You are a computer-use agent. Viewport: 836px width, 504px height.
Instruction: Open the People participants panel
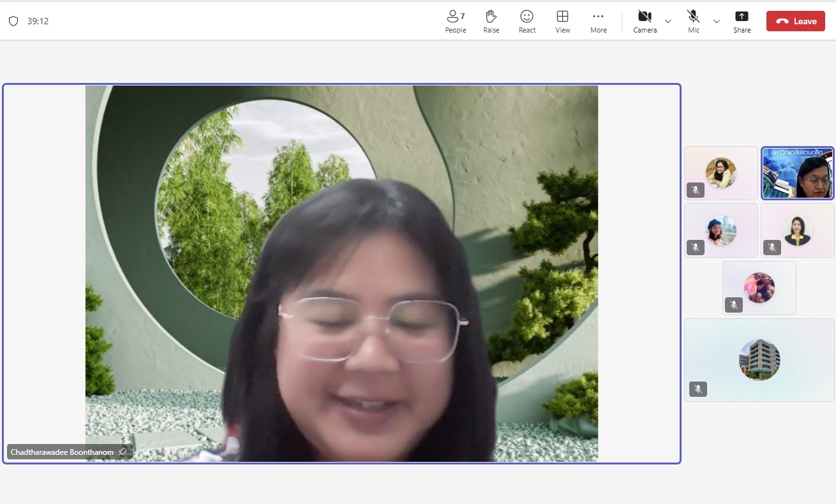[x=455, y=21]
